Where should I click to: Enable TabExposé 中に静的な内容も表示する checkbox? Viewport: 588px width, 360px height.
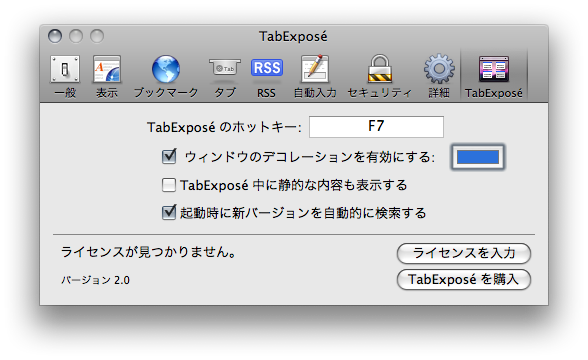[x=169, y=185]
